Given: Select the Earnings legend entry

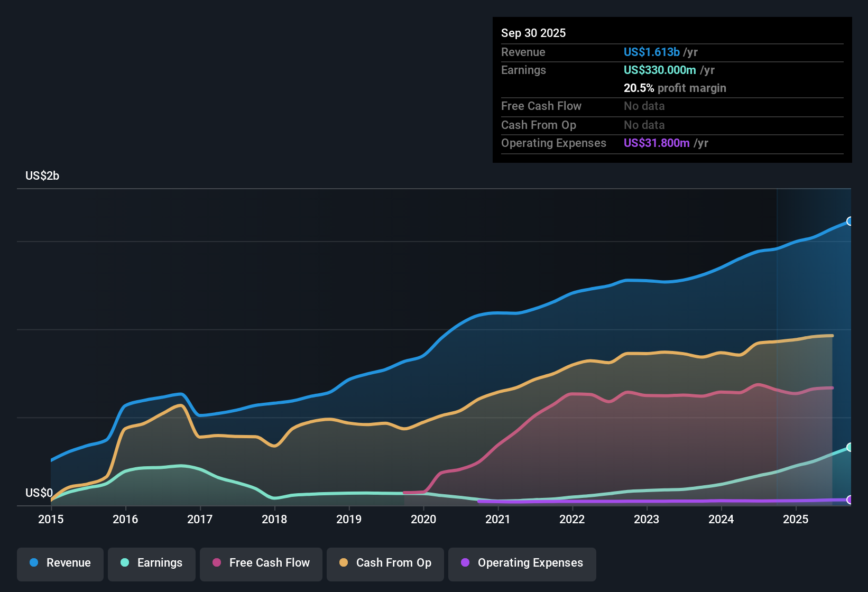Looking at the screenshot, I should 151,563.
